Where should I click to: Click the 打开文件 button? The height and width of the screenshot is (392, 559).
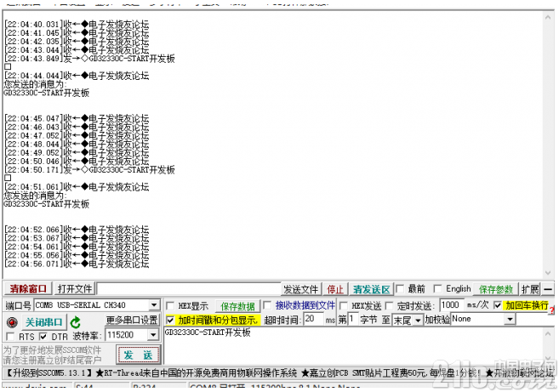pyautogui.click(x=75, y=288)
